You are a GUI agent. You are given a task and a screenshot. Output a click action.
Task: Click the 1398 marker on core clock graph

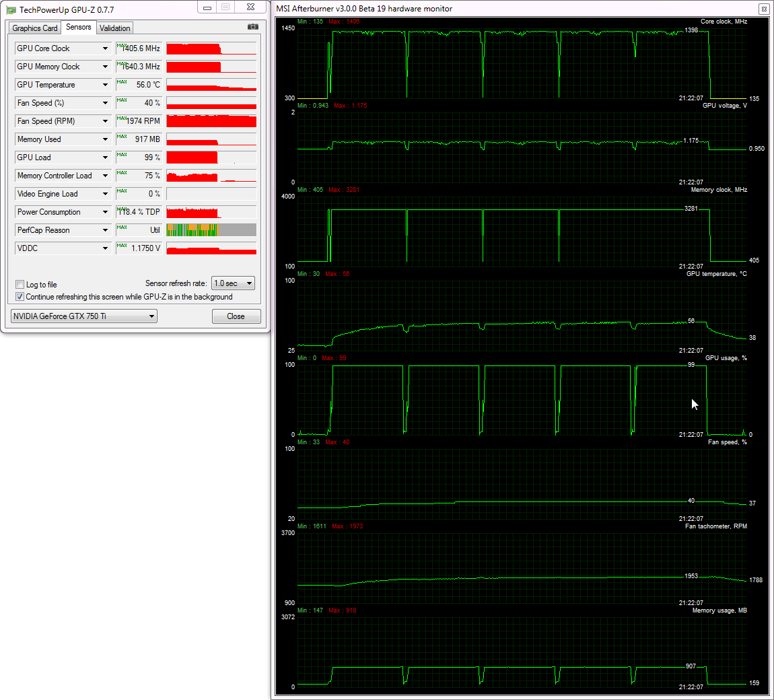(x=691, y=30)
